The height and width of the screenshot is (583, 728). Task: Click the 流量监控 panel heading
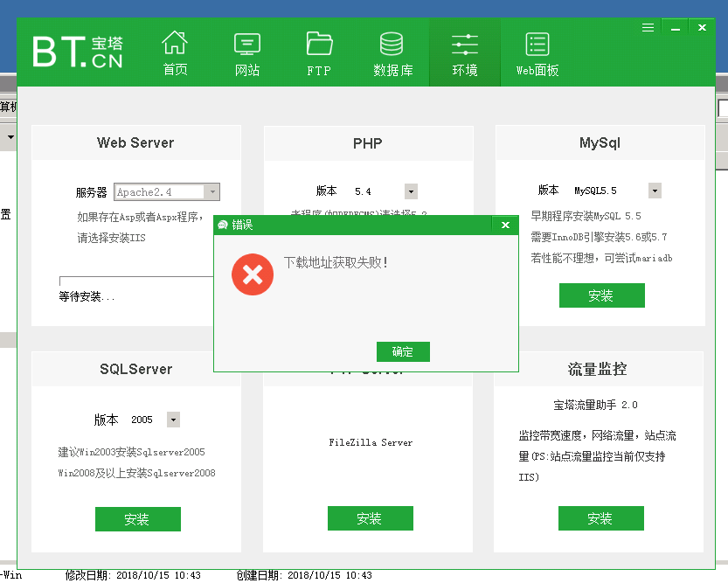[597, 369]
